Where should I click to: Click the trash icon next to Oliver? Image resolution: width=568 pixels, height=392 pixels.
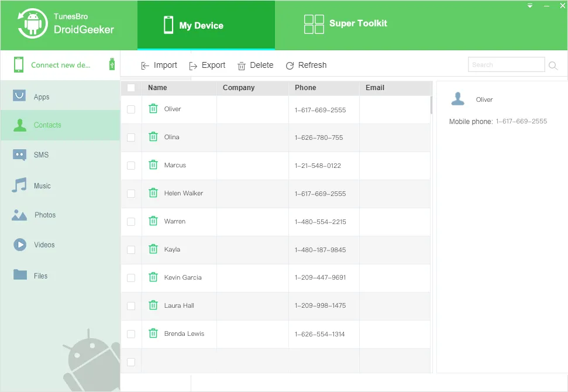pyautogui.click(x=153, y=109)
